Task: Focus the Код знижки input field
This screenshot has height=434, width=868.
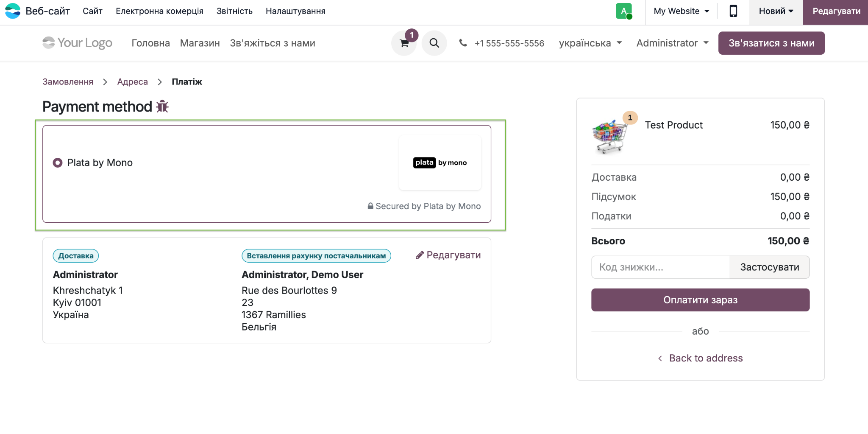Action: coord(660,267)
